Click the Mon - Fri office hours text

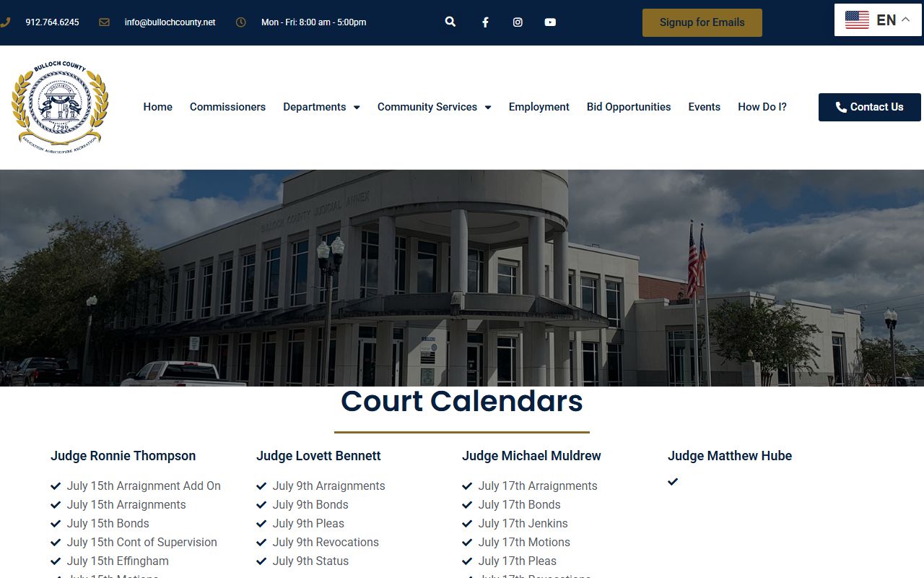[313, 22]
